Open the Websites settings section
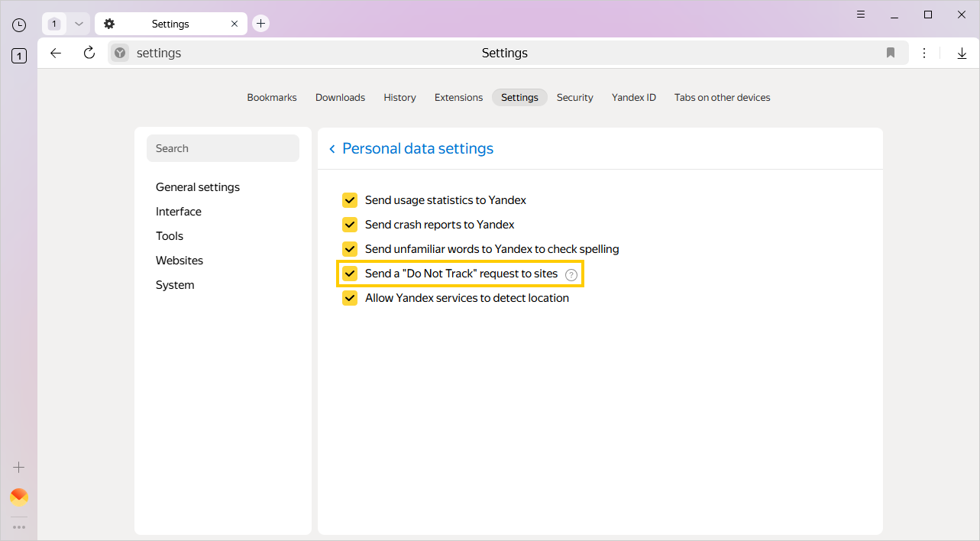 pyautogui.click(x=180, y=261)
